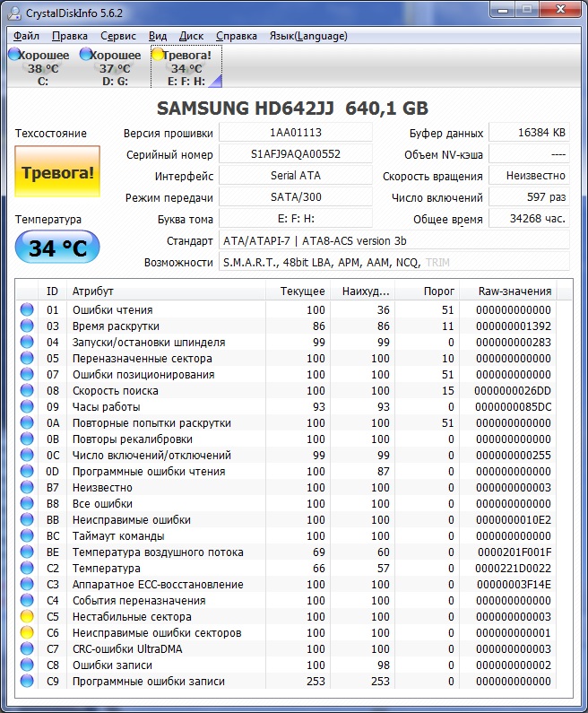This screenshot has width=588, height=713.
Task: Click status orb for 0B Повторы рекалибровки
Action: coord(27,439)
